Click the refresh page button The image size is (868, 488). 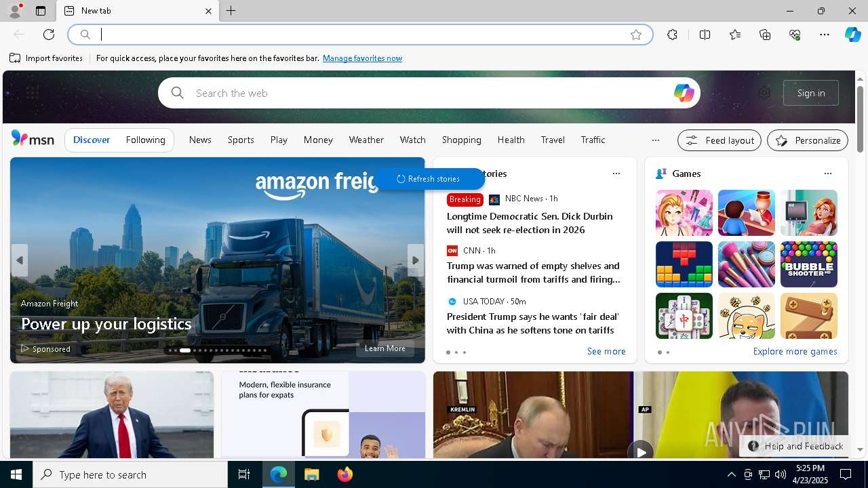(49, 35)
